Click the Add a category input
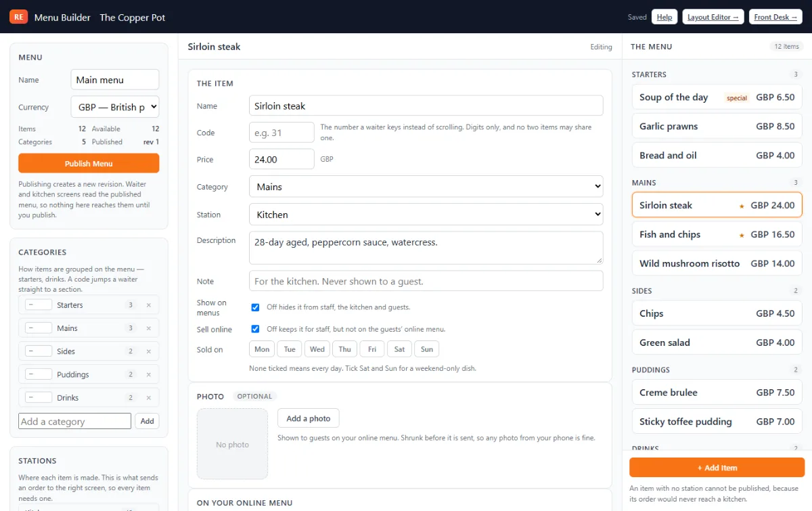 74,421
